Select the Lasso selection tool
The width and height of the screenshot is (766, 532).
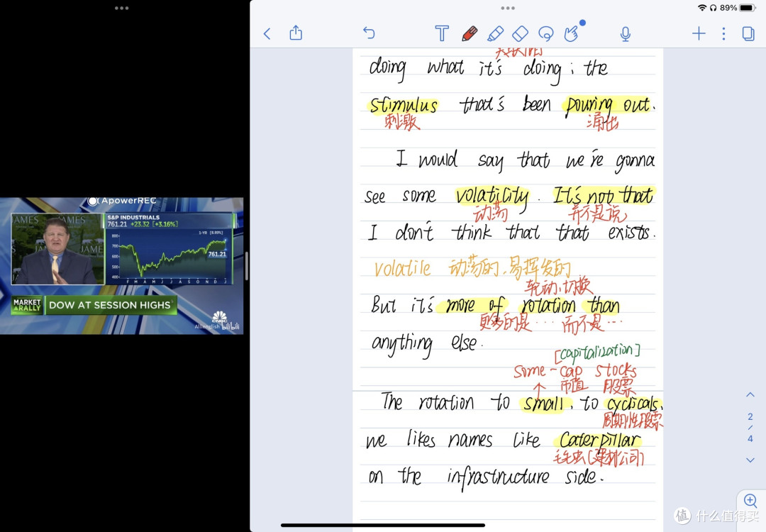[x=545, y=34]
